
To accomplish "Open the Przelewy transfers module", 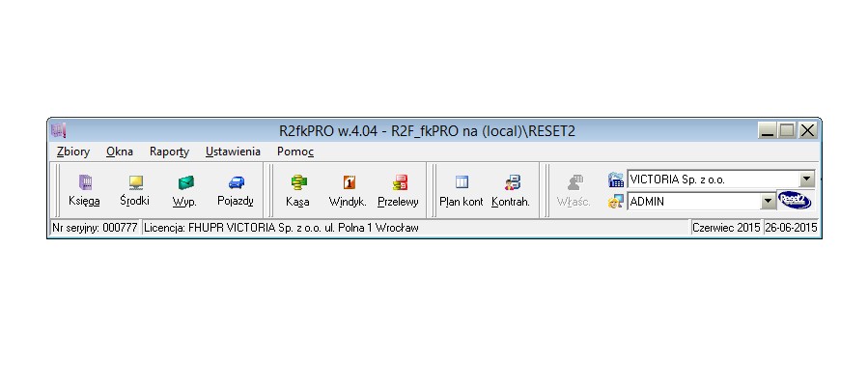I will coord(398,190).
